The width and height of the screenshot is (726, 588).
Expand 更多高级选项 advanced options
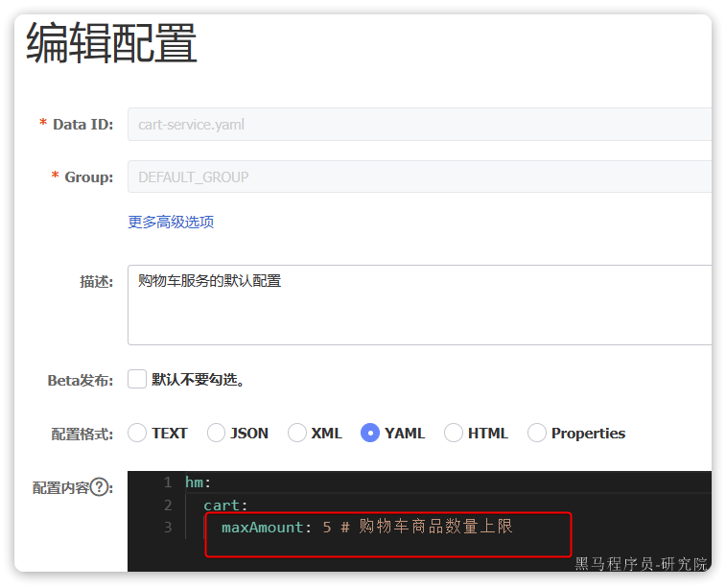[x=171, y=222]
